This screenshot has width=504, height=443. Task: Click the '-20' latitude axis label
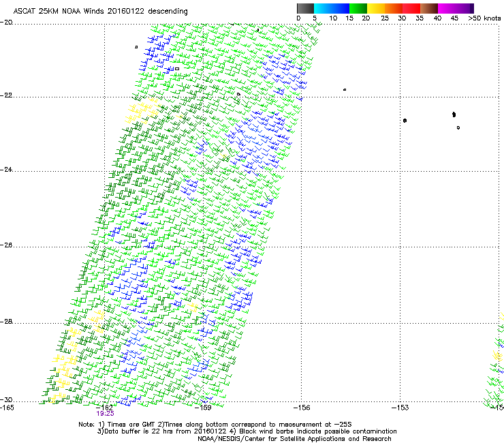6,22
